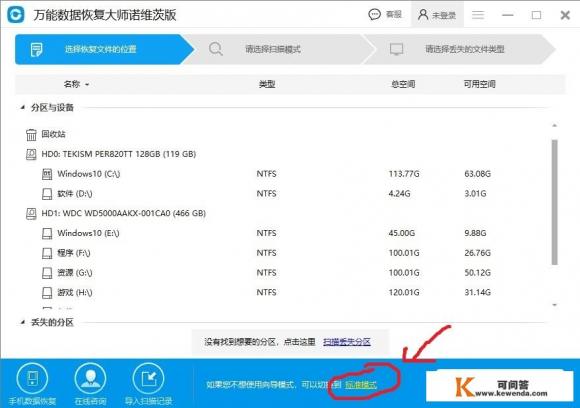
Task: Click the drive icon for 资源 (G:)
Action: click(47, 273)
